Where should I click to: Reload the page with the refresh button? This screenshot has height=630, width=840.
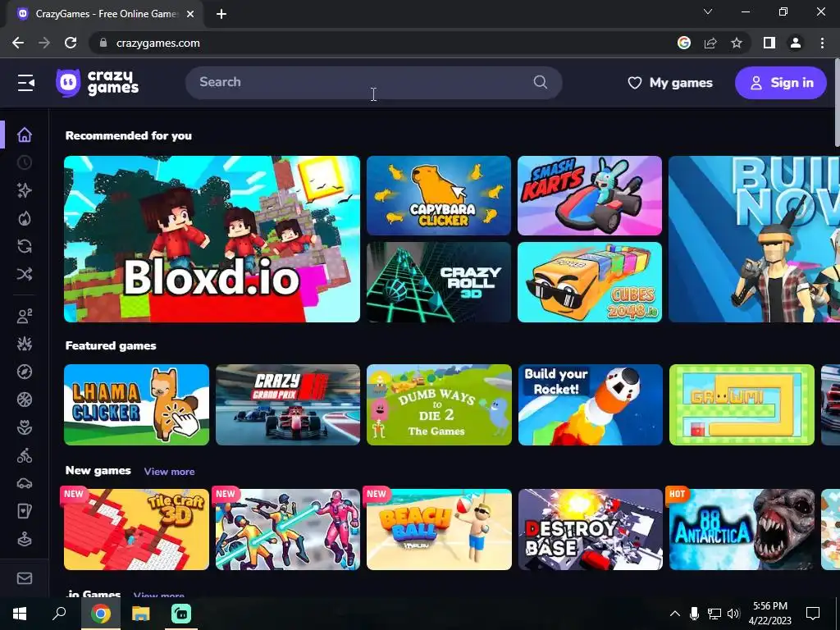point(71,43)
